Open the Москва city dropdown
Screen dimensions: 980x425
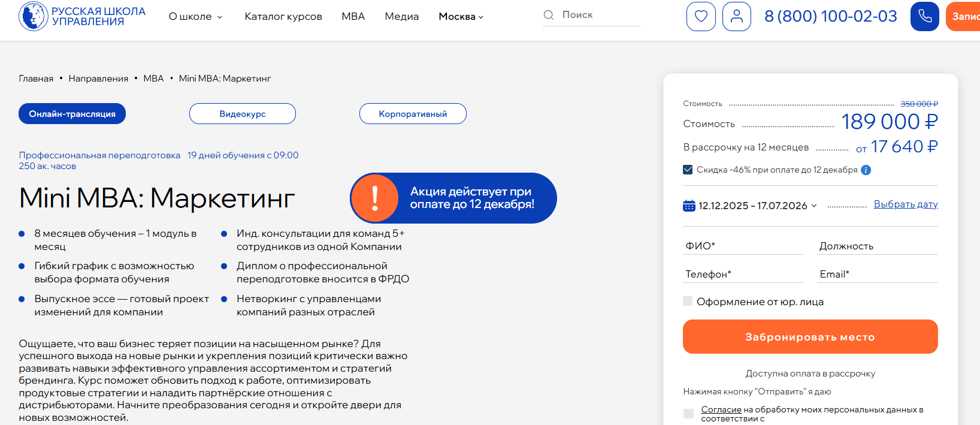click(461, 17)
